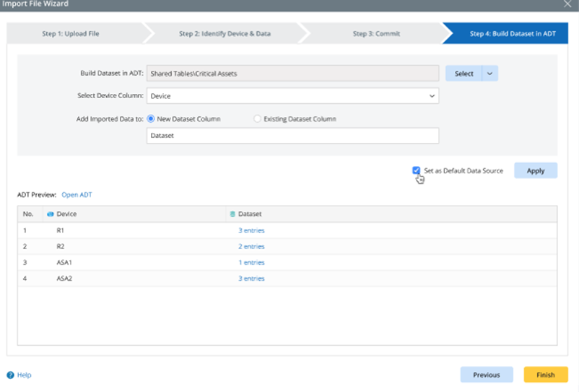Choose the Existing Dataset Column option

click(258, 119)
